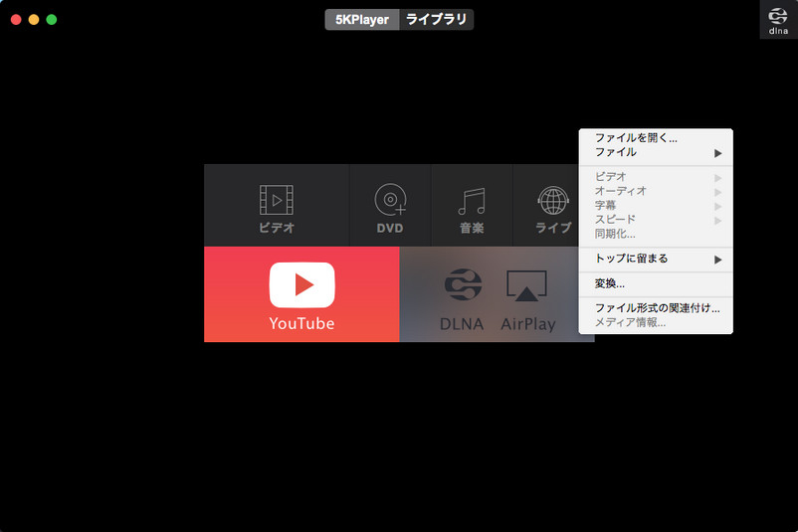Click the オーディオ context menu item
798x532 pixels.
coord(621,191)
